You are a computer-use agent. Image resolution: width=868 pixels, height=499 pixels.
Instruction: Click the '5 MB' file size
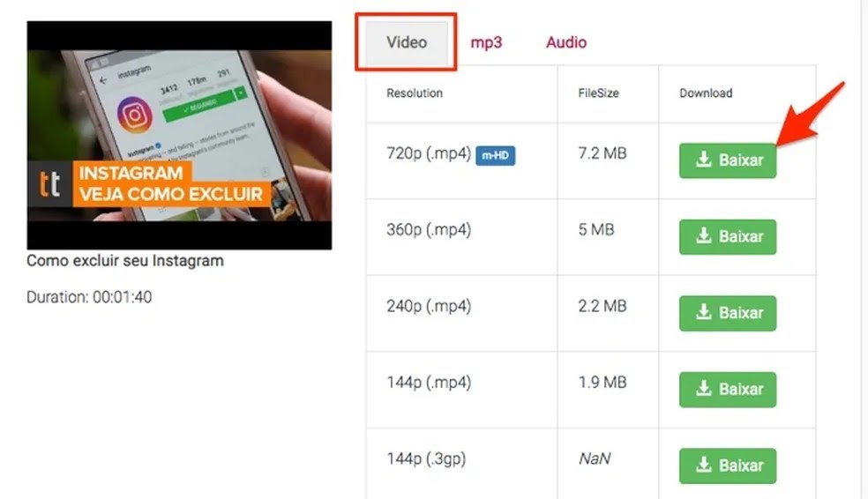pos(596,229)
